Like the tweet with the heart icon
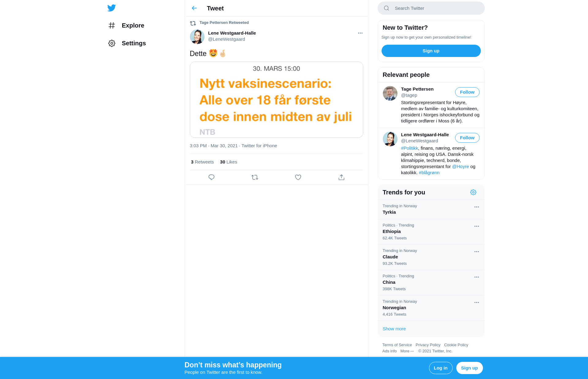Viewport: 588px width, 379px height. [x=298, y=177]
